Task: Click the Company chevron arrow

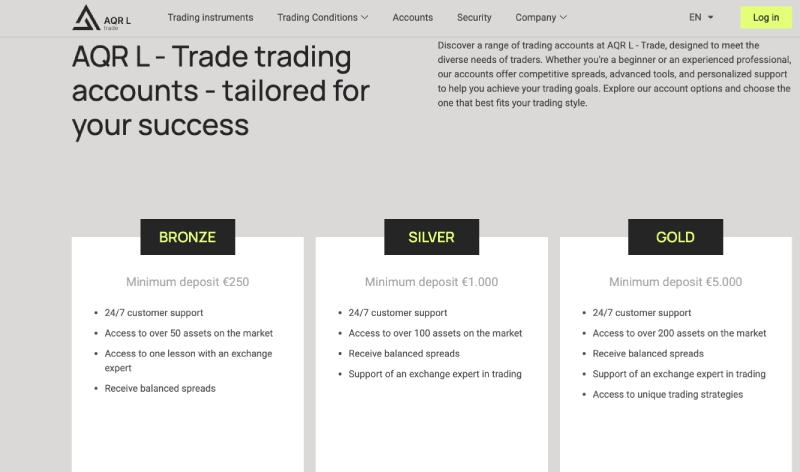Action: click(x=563, y=17)
